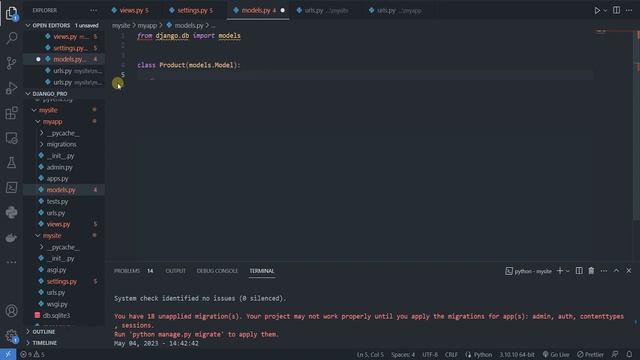Open editor More Actions ellipsis
Image resolution: width=640 pixels, height=360 pixels.
629,10
